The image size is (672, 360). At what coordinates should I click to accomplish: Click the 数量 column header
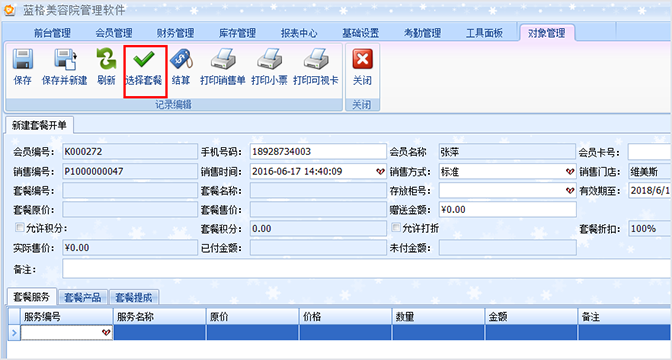pyautogui.click(x=438, y=317)
